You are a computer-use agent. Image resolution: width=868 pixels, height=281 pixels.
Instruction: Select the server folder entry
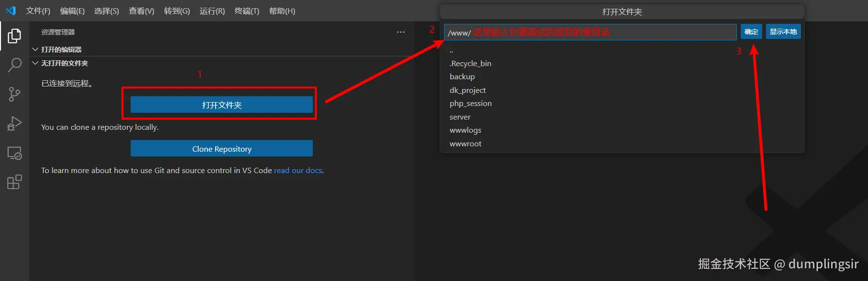pyautogui.click(x=622, y=117)
